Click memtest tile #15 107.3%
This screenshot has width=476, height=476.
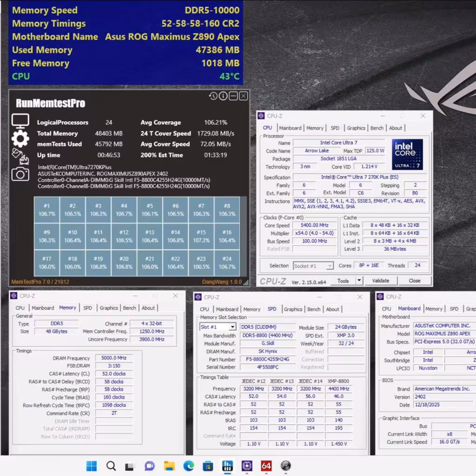coord(201,236)
